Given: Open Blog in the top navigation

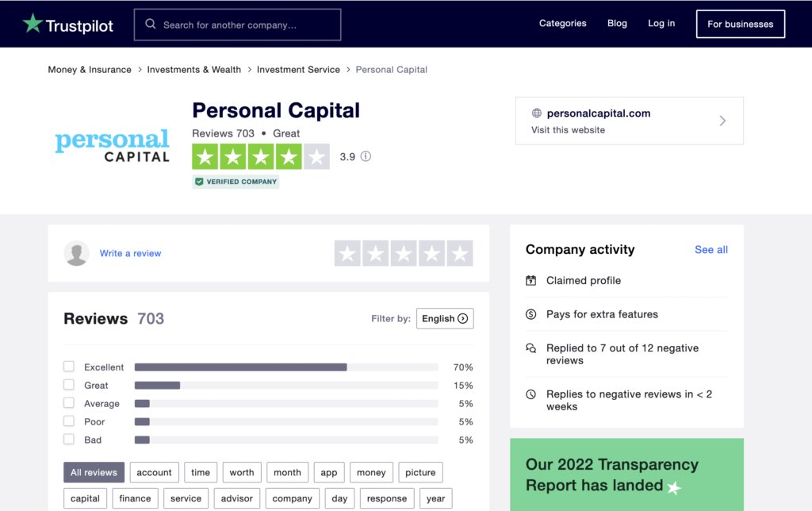Looking at the screenshot, I should point(617,23).
